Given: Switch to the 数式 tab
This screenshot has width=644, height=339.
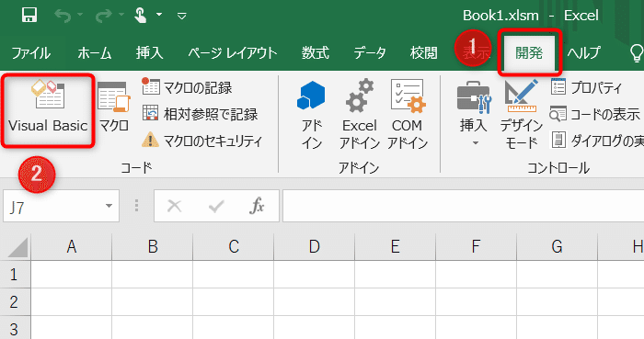Looking at the screenshot, I should [316, 53].
